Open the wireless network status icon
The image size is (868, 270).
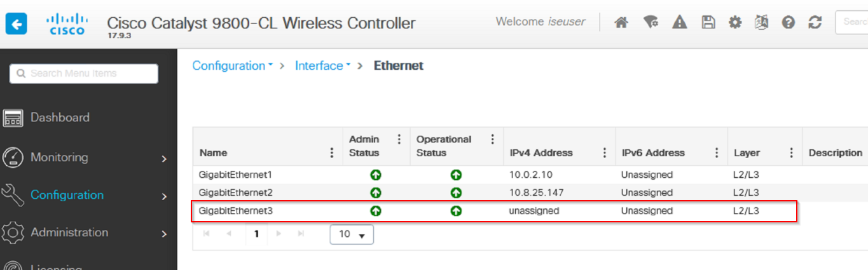coord(651,23)
